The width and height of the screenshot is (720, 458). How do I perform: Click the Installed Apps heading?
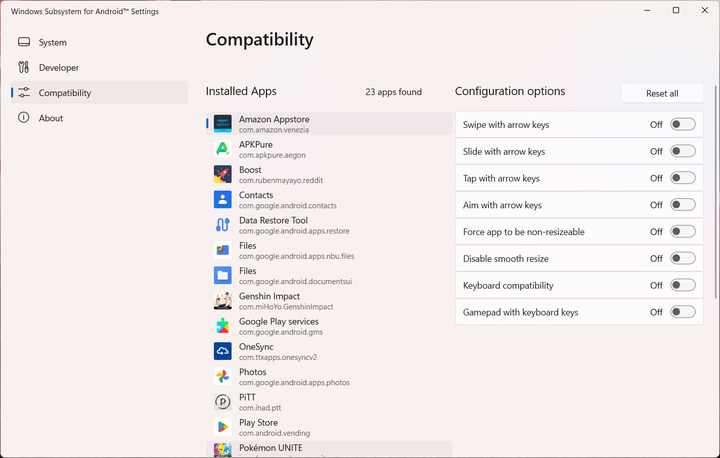click(x=241, y=91)
